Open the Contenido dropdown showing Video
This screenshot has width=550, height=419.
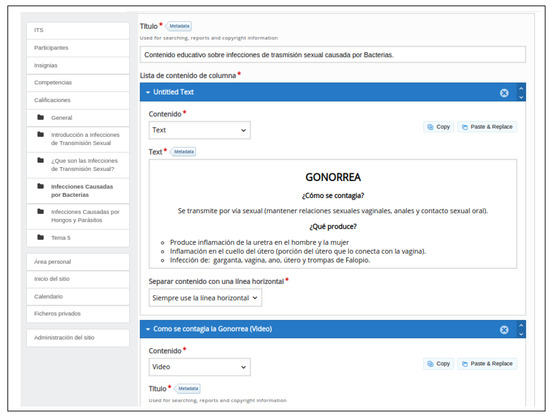200,367
